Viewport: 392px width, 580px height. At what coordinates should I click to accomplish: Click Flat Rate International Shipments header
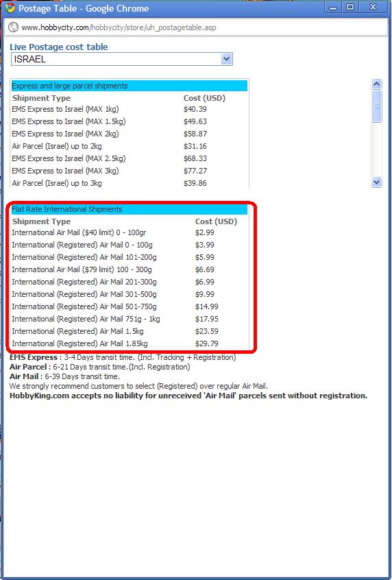pyautogui.click(x=130, y=209)
